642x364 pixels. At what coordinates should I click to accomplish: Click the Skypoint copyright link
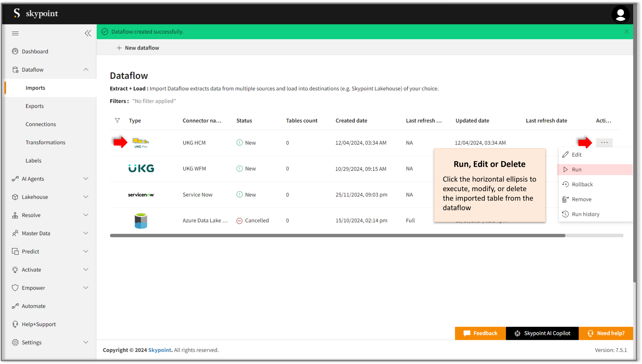(x=159, y=350)
